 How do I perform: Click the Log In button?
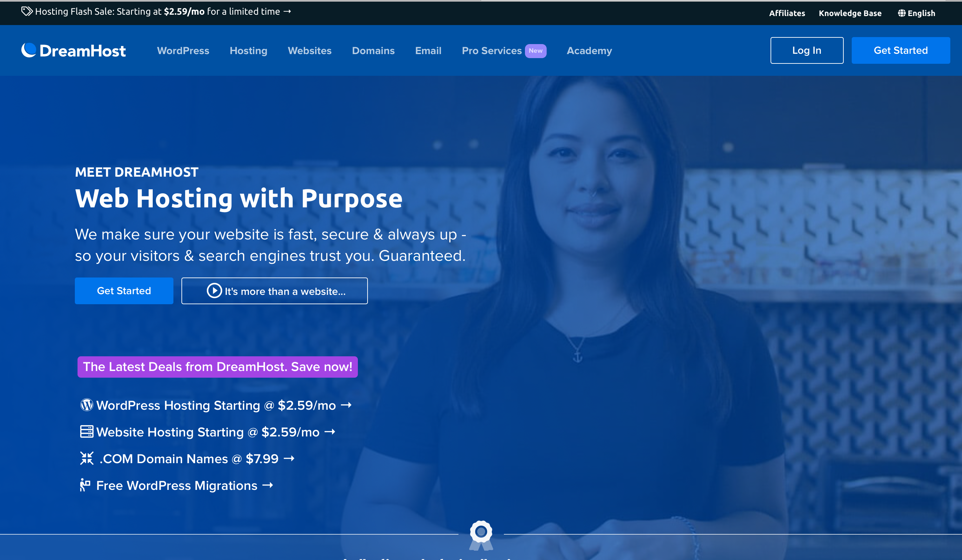[x=807, y=50]
